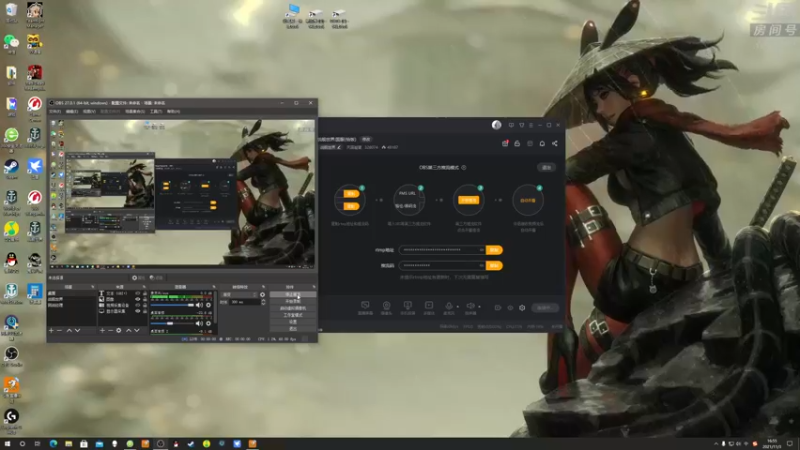Open the message icon in streaming app titlebar
800x450 pixels.
coord(511,125)
